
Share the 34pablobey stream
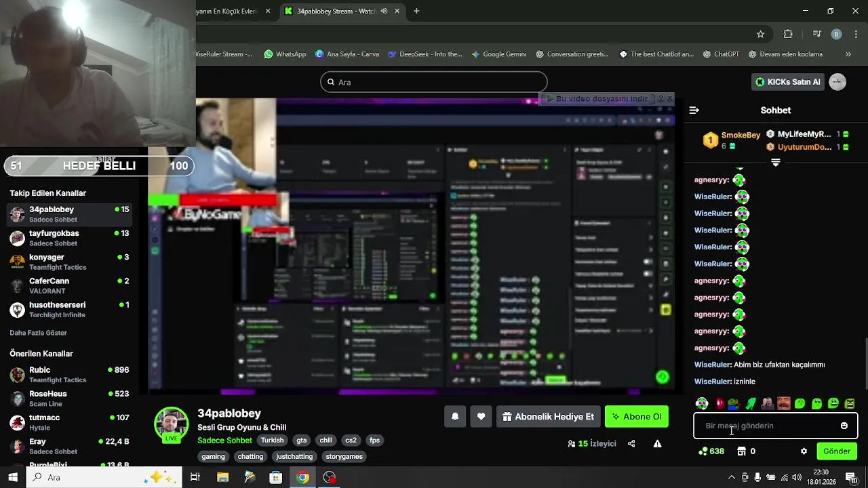pyautogui.click(x=631, y=443)
